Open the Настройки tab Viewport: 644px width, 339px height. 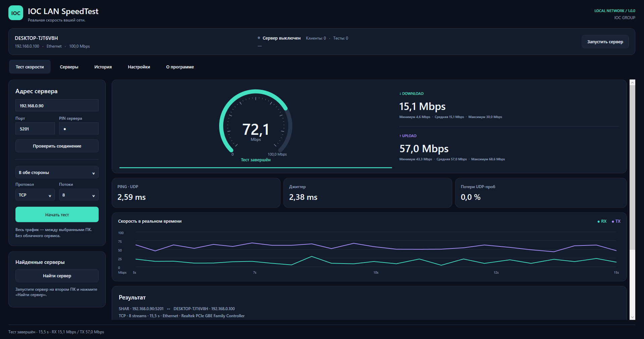coord(139,67)
